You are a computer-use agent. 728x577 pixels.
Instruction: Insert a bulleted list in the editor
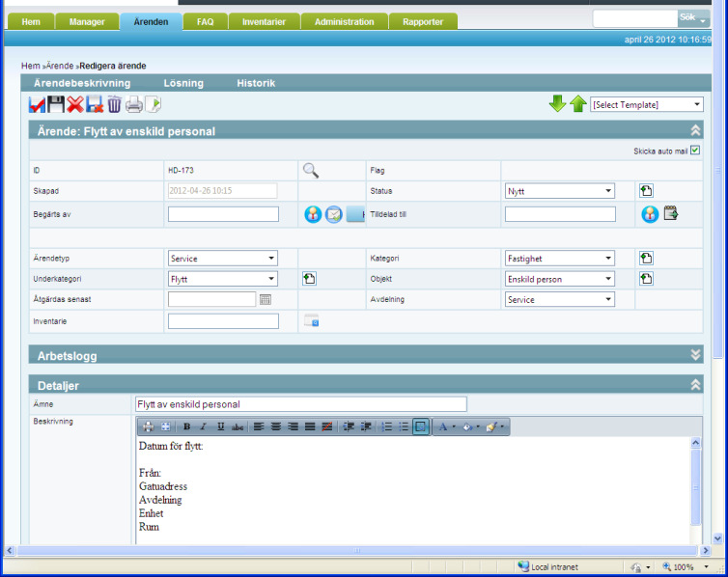point(404,426)
